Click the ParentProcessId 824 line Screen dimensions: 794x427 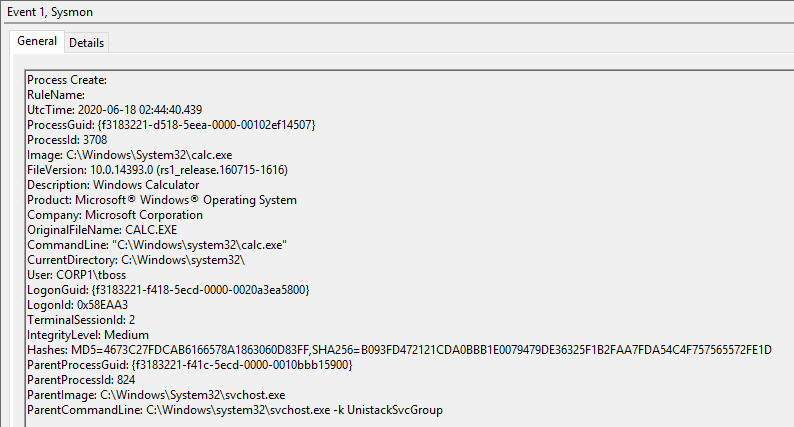coord(81,380)
